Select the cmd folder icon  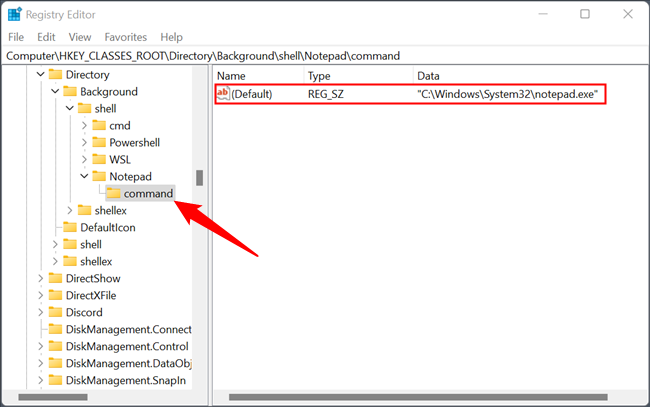tap(99, 126)
